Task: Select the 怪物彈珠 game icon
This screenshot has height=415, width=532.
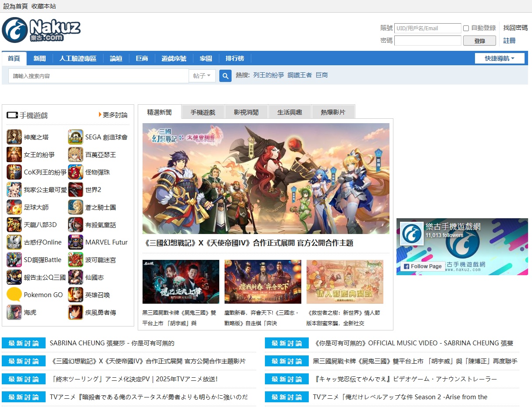Action: pyautogui.click(x=75, y=172)
